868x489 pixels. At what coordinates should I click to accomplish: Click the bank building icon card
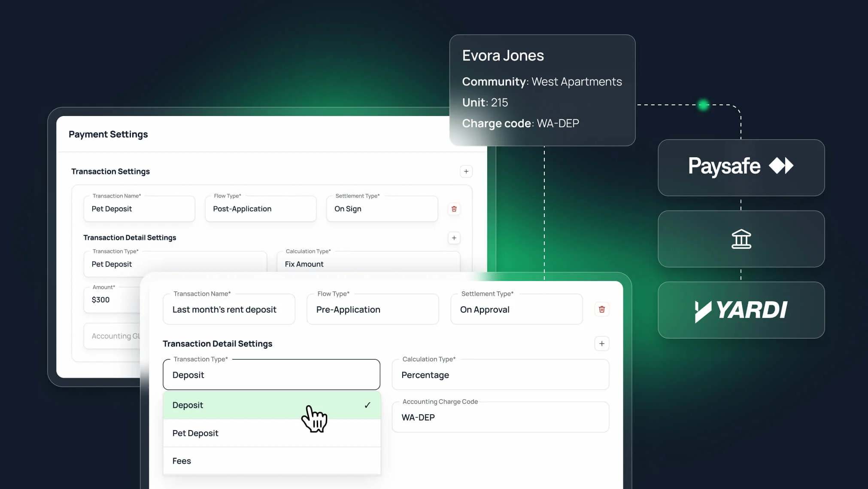pyautogui.click(x=741, y=239)
